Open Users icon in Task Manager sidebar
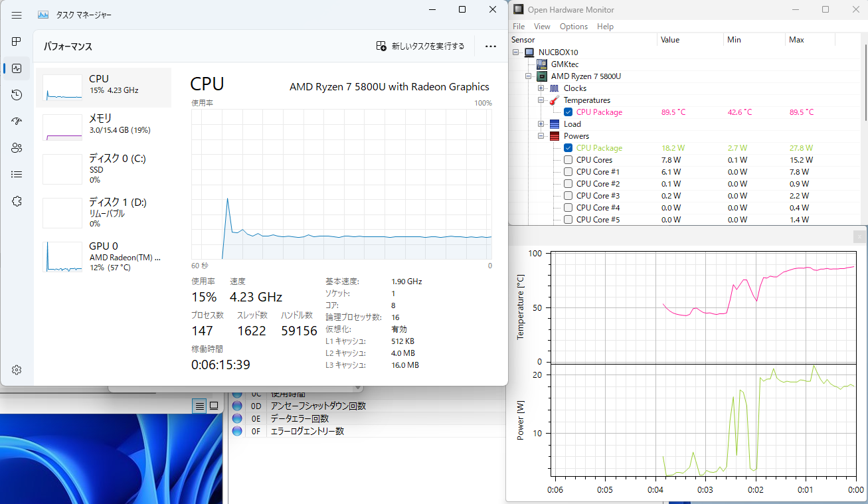 click(17, 148)
